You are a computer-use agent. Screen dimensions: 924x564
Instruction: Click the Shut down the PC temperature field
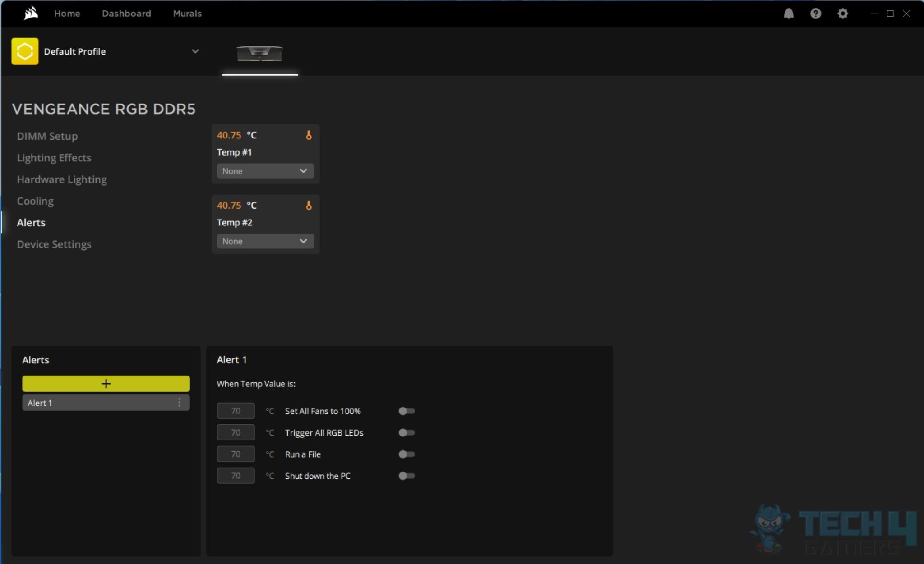tap(236, 476)
